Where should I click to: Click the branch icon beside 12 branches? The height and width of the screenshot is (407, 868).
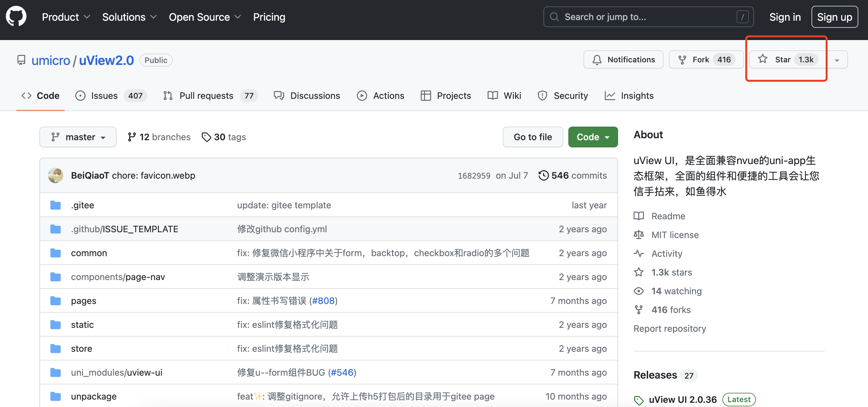pos(132,137)
